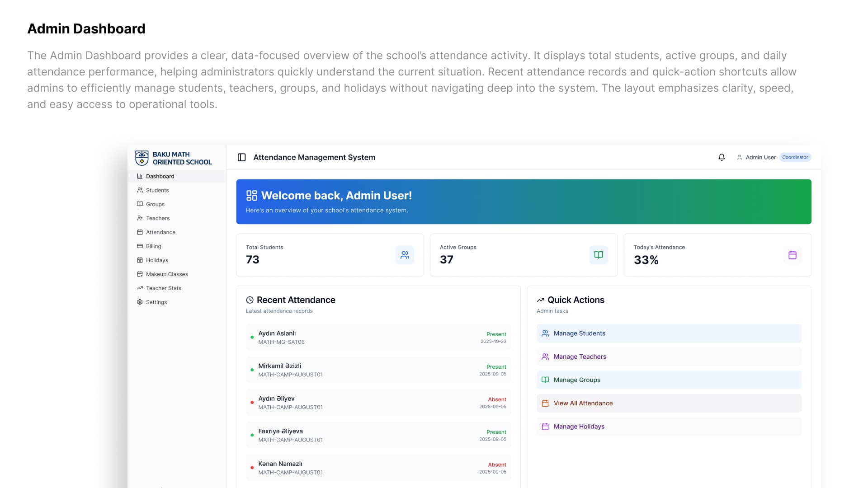Click the Welcome banner dashboard grid icon
868x488 pixels.
(251, 196)
